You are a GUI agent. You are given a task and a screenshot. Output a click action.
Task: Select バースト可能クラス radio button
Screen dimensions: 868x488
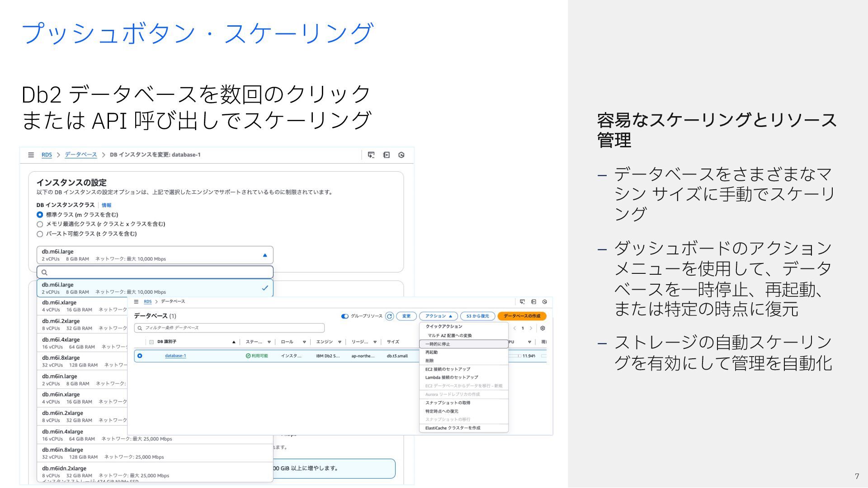click(40, 234)
